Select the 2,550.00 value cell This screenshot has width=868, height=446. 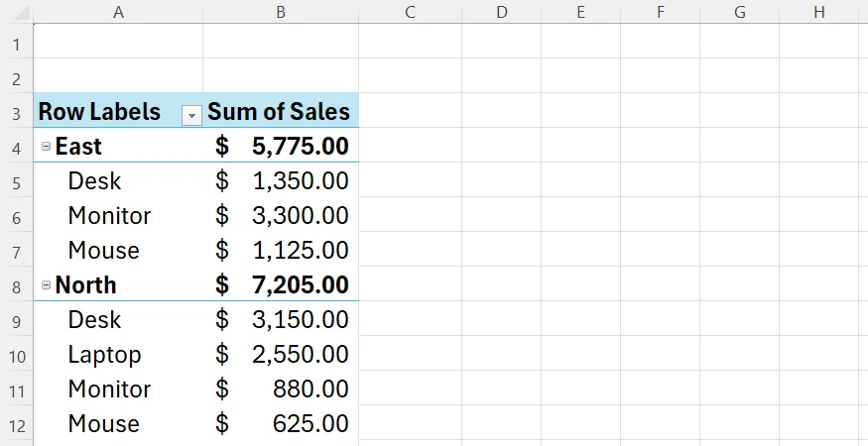coord(281,354)
